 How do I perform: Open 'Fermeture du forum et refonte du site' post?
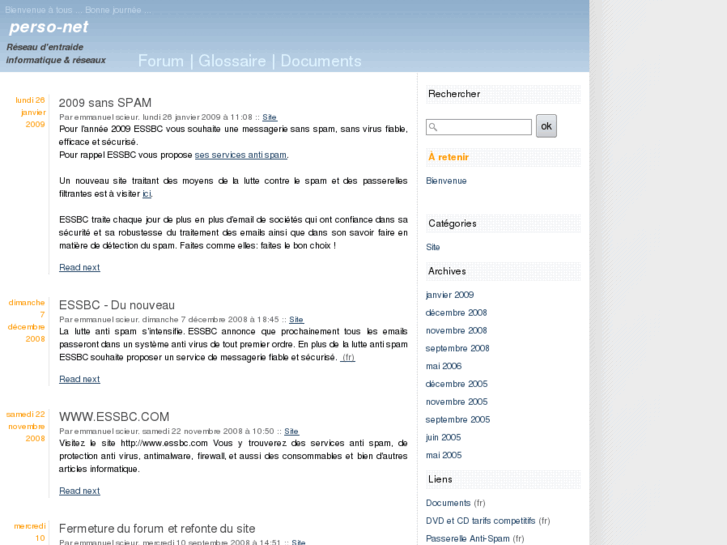tap(157, 529)
